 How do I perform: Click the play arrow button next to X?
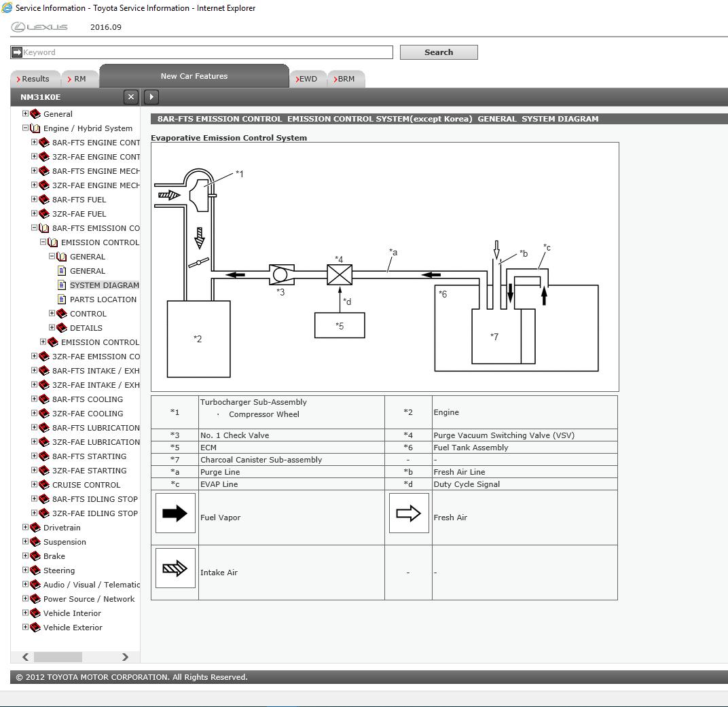tap(151, 96)
